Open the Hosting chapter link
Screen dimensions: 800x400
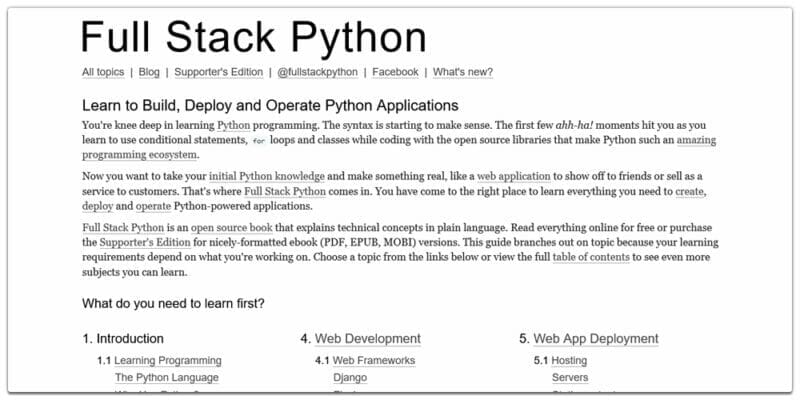(569, 361)
